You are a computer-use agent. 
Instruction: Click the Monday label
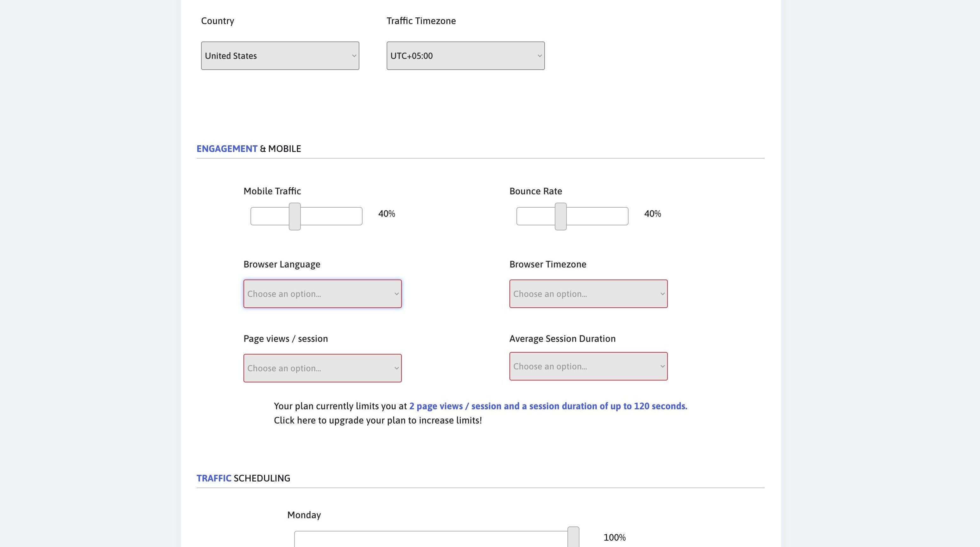304,515
